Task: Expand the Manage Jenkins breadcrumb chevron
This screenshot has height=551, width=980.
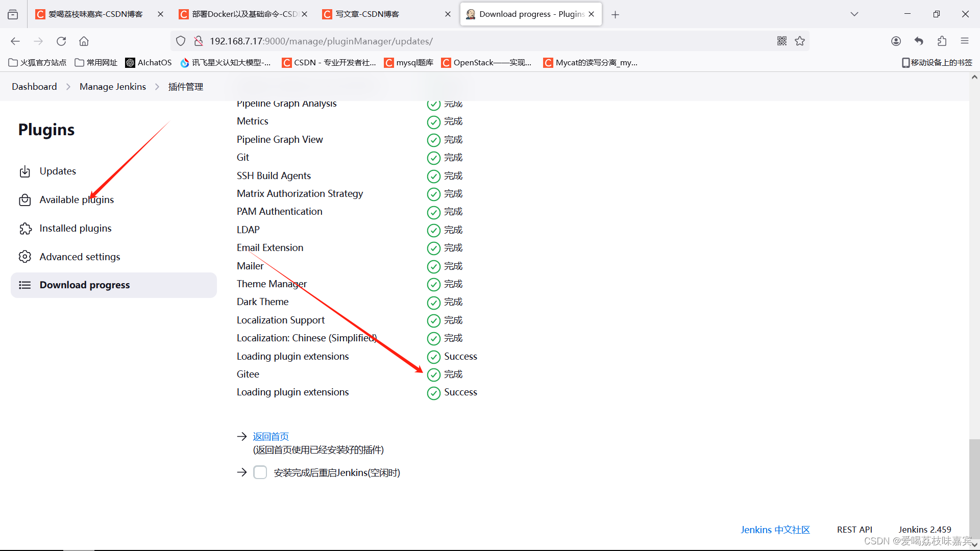Action: click(157, 87)
